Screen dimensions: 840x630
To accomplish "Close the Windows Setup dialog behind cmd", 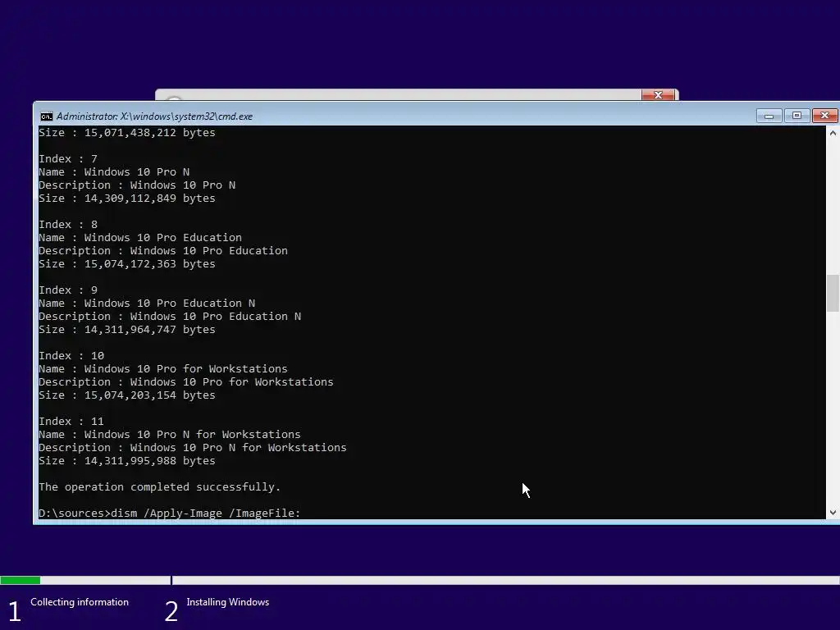I will 659,95.
